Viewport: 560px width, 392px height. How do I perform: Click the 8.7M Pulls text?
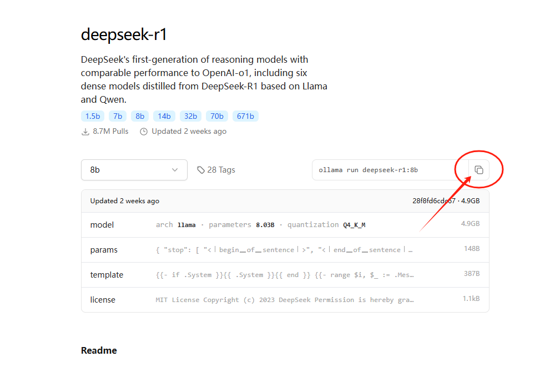pyautogui.click(x=110, y=132)
